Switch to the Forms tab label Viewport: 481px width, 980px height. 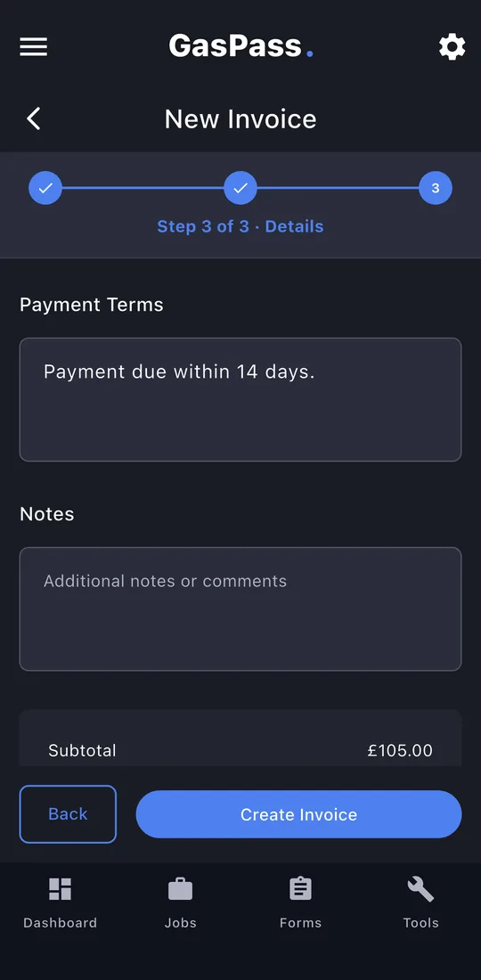point(300,923)
